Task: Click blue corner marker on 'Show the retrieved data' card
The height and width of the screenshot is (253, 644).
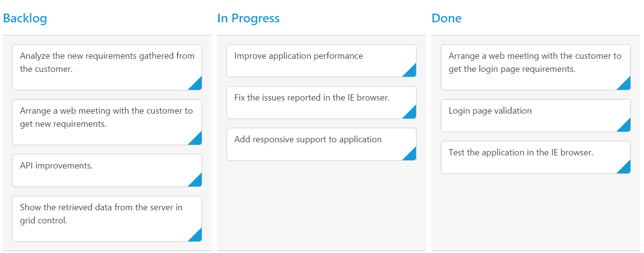Action: [x=197, y=236]
